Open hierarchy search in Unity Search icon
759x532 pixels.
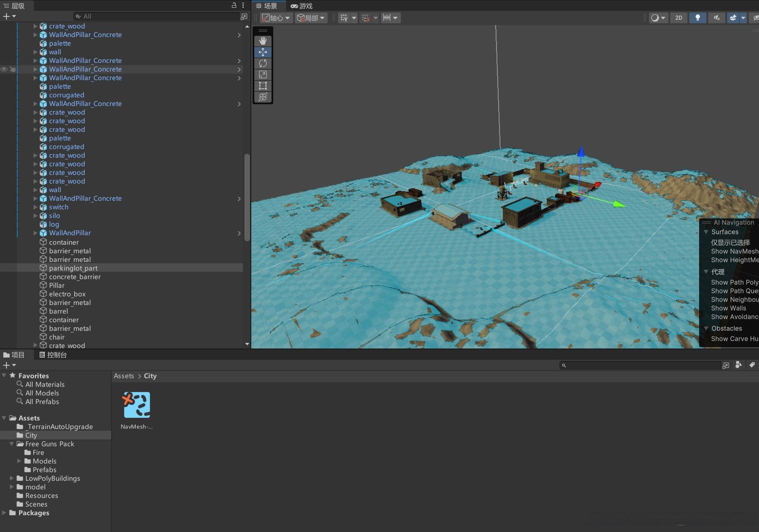244,16
